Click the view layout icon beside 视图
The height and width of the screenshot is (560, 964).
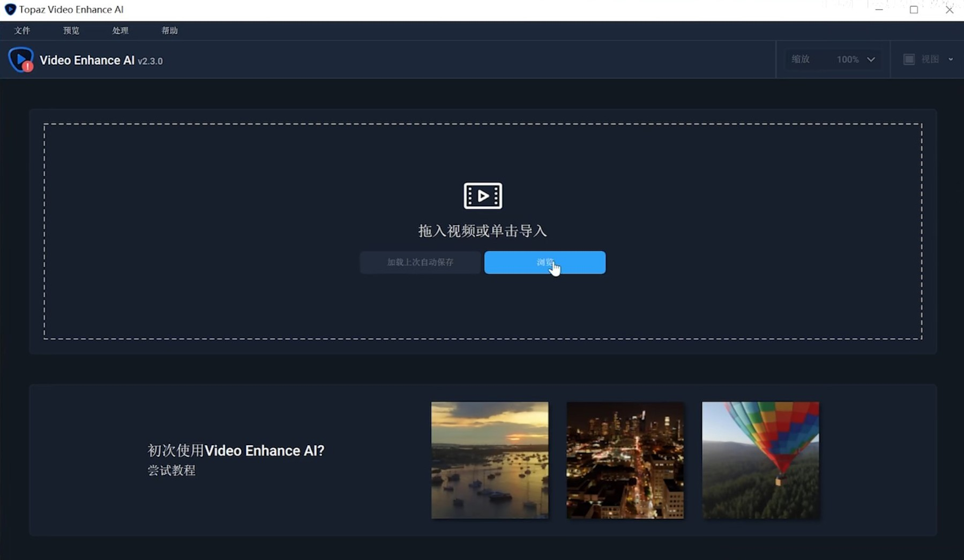tap(909, 59)
